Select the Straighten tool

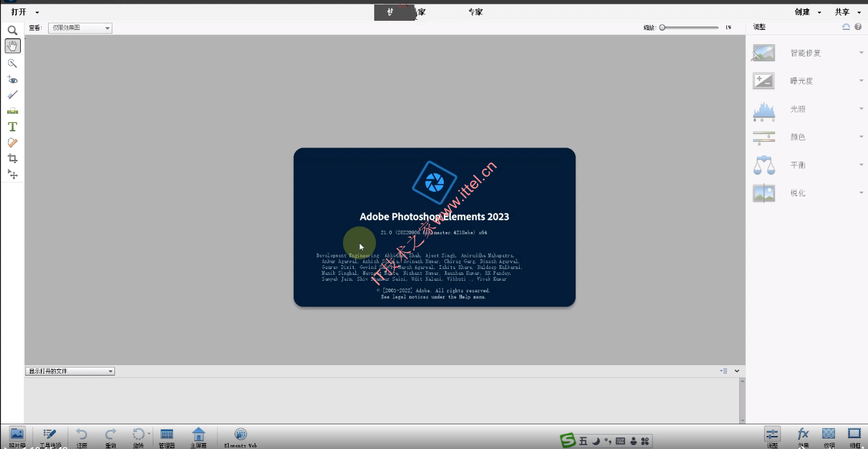click(x=12, y=110)
